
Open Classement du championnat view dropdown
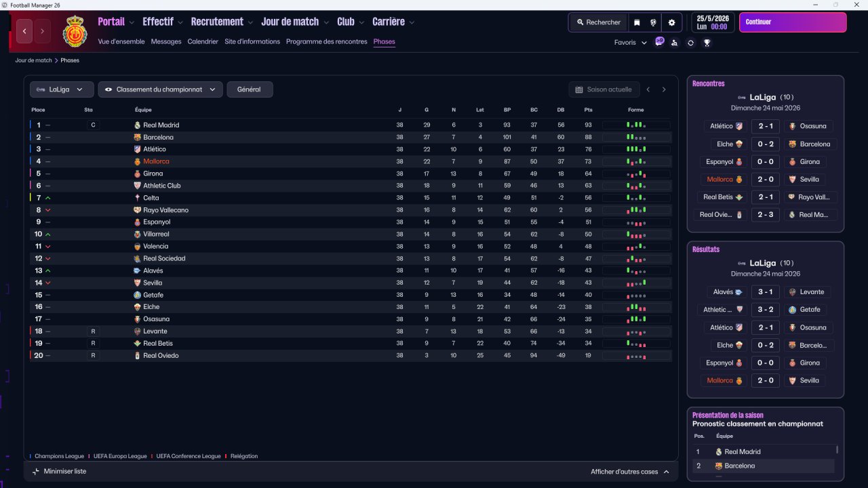[161, 89]
